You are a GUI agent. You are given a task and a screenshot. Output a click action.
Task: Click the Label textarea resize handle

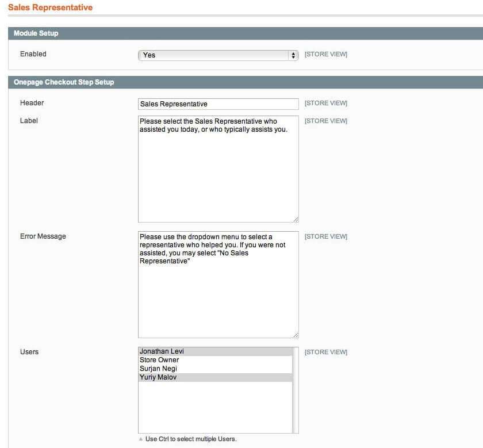pos(296,219)
